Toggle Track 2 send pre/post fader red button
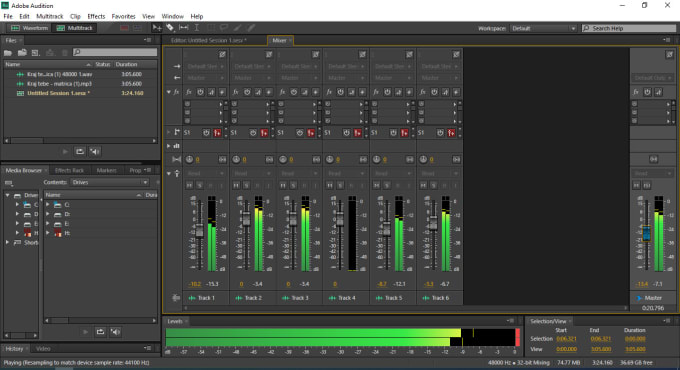Image resolution: width=680 pixels, height=370 pixels. pyautogui.click(x=264, y=133)
